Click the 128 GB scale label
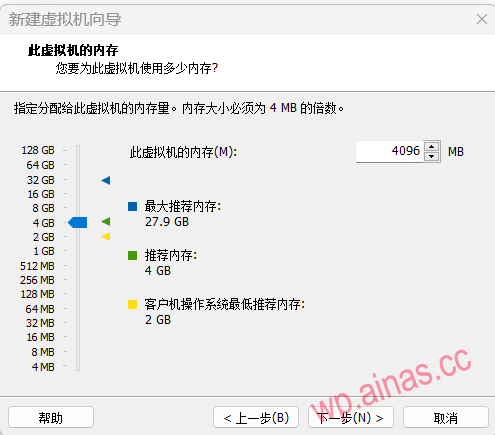The height and width of the screenshot is (435, 495). tap(38, 150)
